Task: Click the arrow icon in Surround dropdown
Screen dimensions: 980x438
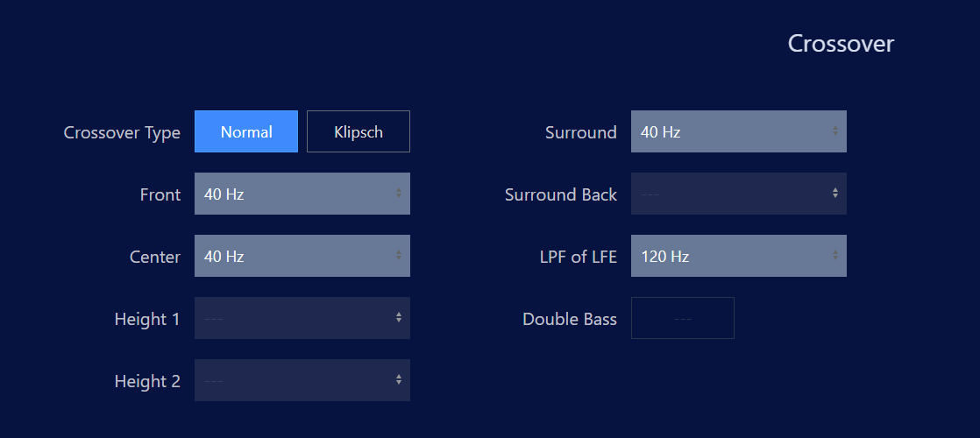Action: 835,131
